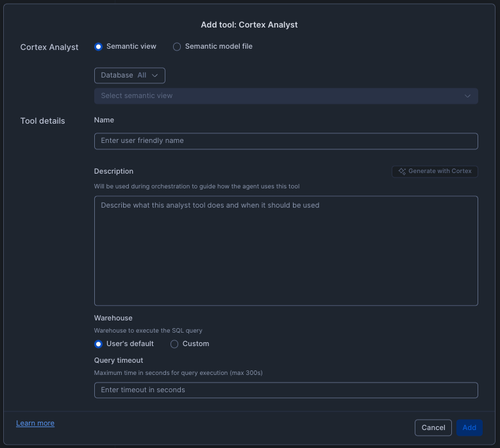Focus the Description text area
This screenshot has width=500, height=448.
point(286,251)
